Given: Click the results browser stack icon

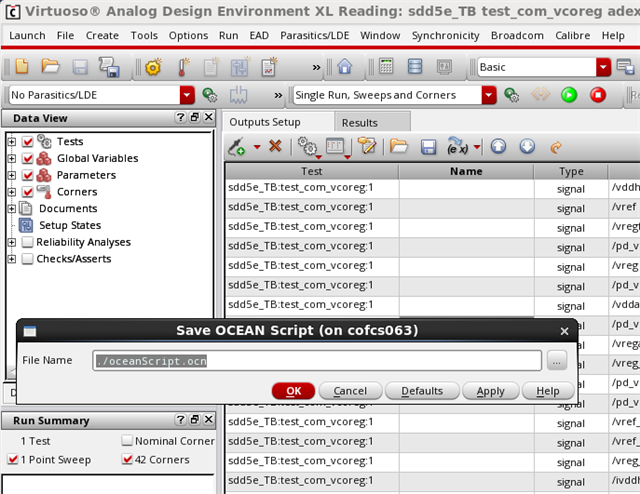Looking at the screenshot, I should click(x=415, y=66).
